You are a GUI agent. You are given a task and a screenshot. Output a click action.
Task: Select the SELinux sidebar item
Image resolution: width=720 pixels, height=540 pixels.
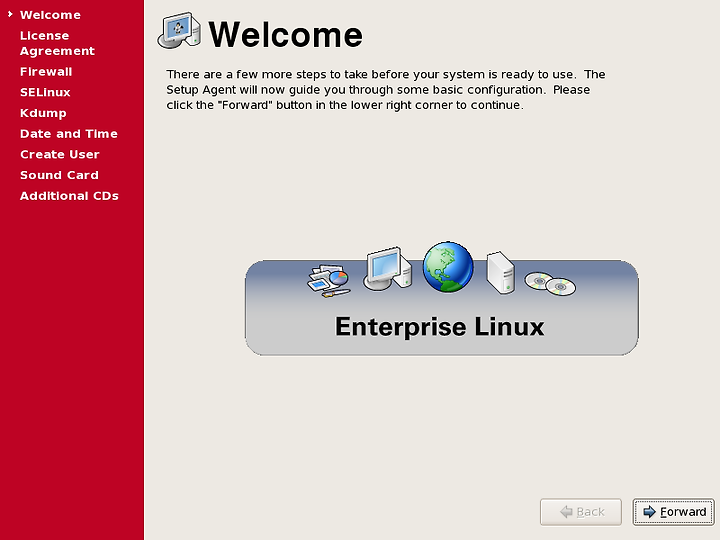(45, 92)
